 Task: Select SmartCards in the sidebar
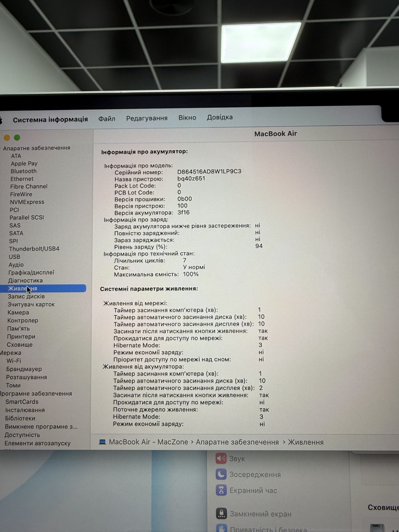(x=22, y=402)
